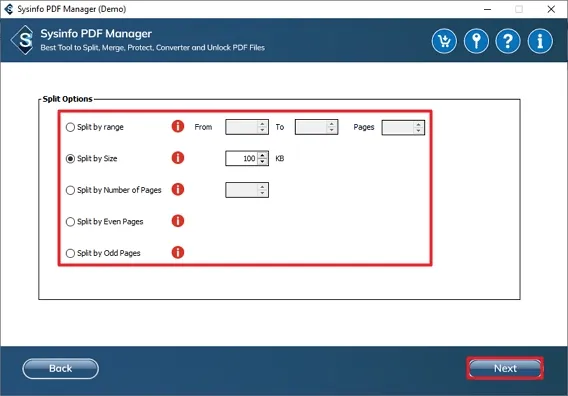
Task: Decrease the size KB spinner value
Action: click(x=263, y=162)
